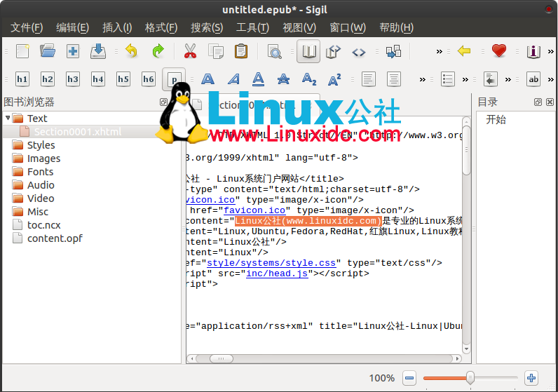
Task: Click the red heart Donate icon
Action: (x=498, y=51)
